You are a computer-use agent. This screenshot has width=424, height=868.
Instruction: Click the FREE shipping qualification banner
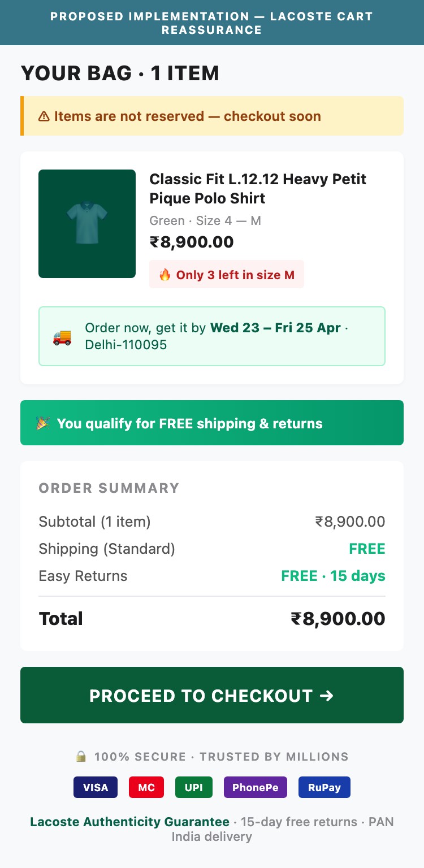212,423
